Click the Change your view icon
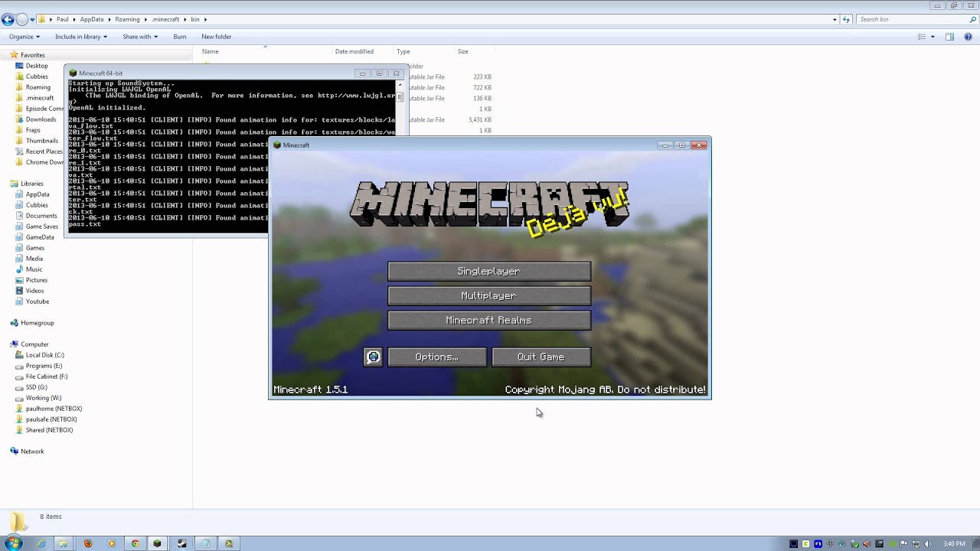The height and width of the screenshot is (551, 980). tap(923, 37)
